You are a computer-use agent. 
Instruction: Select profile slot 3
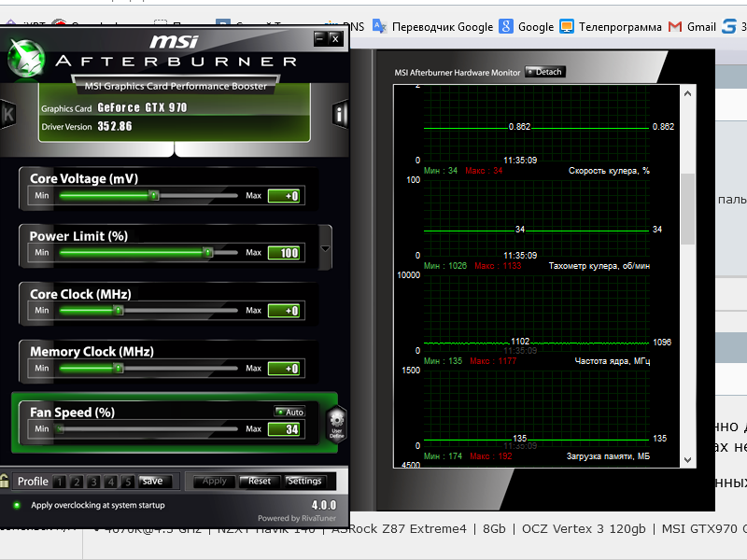pyautogui.click(x=94, y=482)
